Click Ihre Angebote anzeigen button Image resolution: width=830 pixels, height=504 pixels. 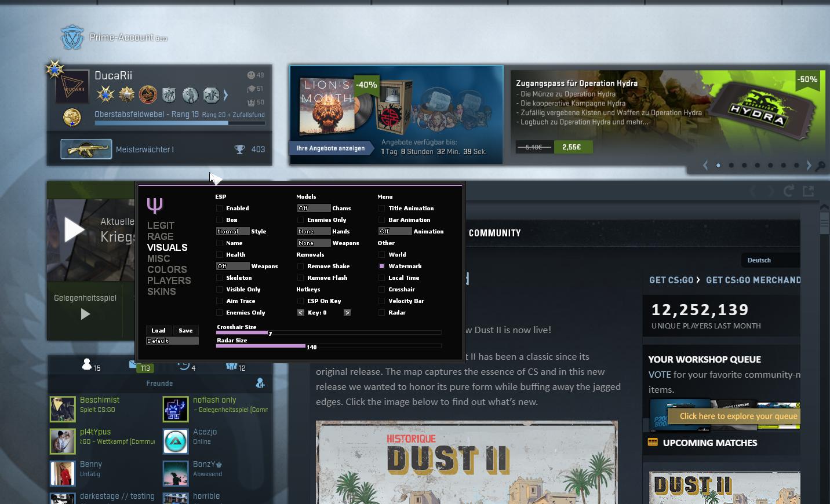330,148
